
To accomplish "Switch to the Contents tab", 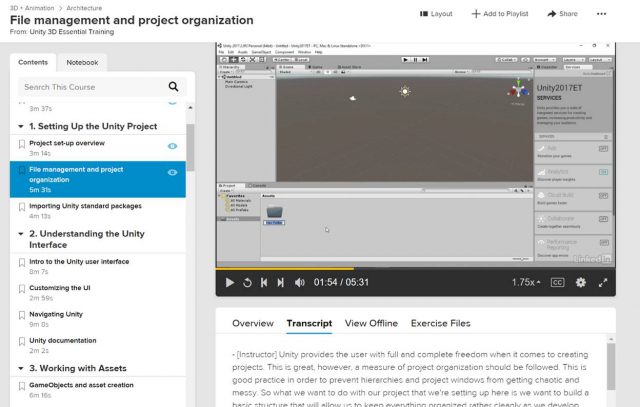I will point(33,62).
